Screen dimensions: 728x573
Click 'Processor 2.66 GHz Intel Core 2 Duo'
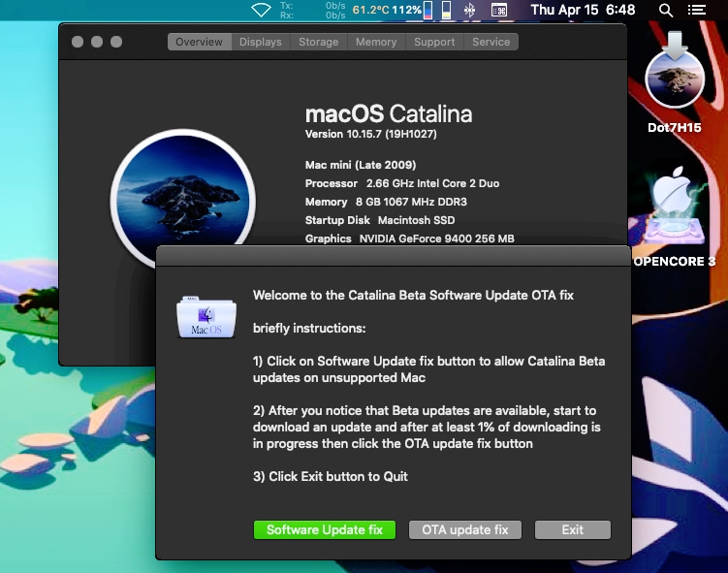point(402,183)
